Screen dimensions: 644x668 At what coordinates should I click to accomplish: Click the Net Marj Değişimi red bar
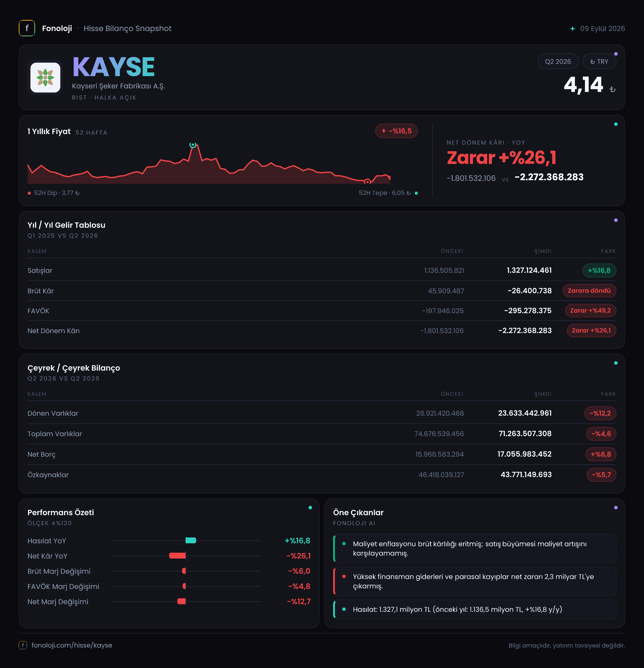181,602
